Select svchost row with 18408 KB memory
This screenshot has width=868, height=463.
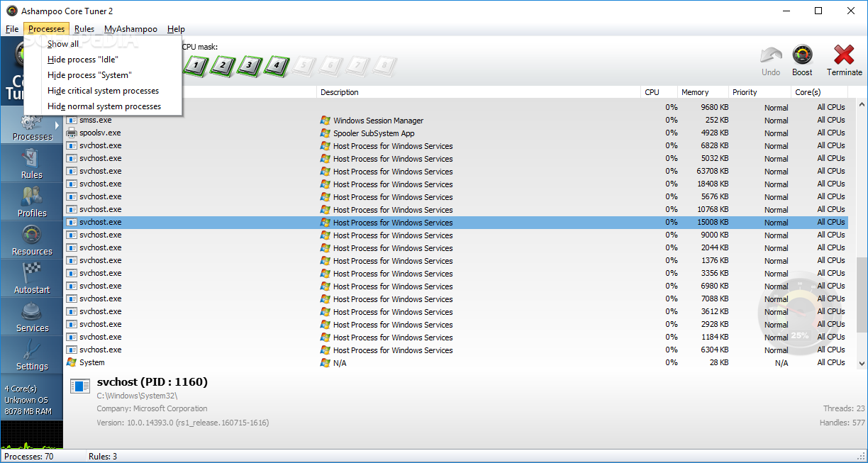point(456,184)
